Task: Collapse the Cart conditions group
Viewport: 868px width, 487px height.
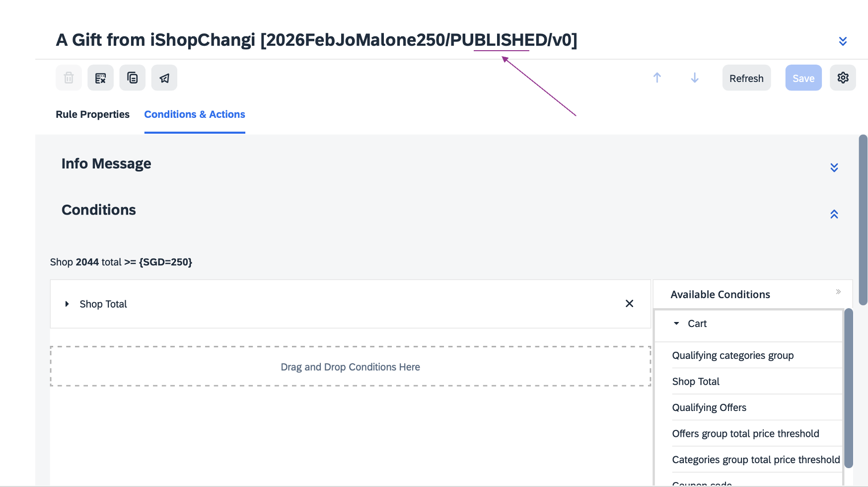Action: point(676,324)
